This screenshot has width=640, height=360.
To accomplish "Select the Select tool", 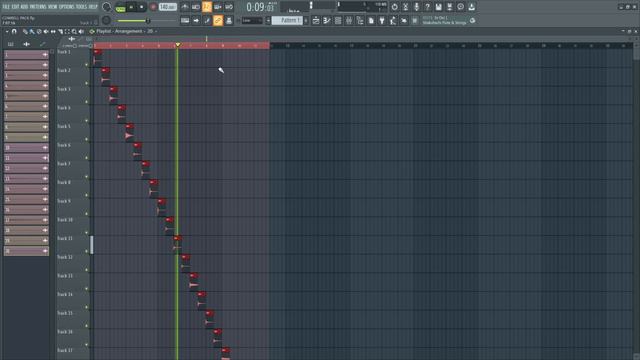I will 67,31.
